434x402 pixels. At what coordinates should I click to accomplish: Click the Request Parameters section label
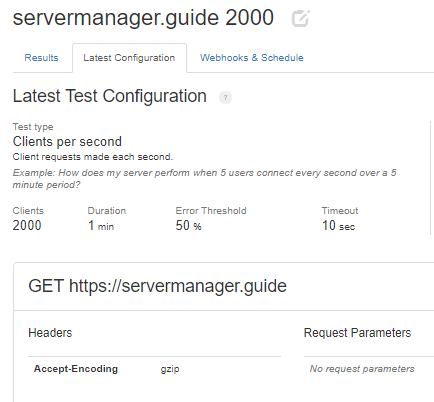(x=357, y=333)
